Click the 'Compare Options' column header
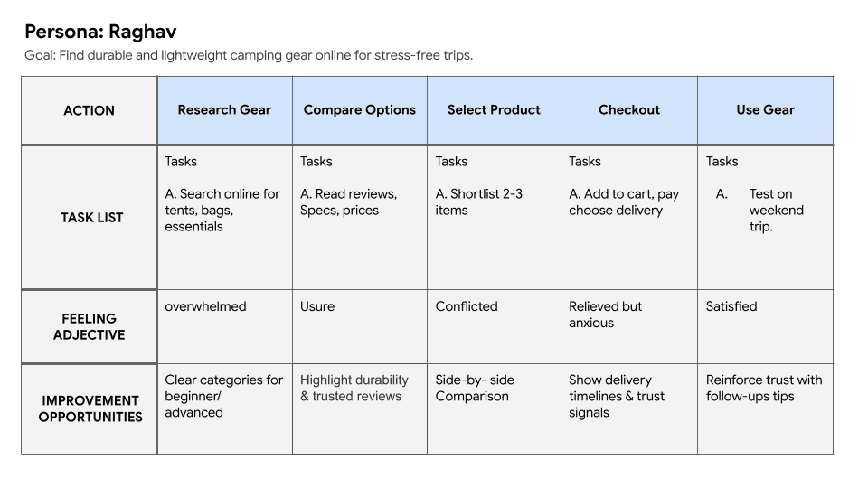Image resolution: width=868 pixels, height=488 pixels. tap(359, 110)
